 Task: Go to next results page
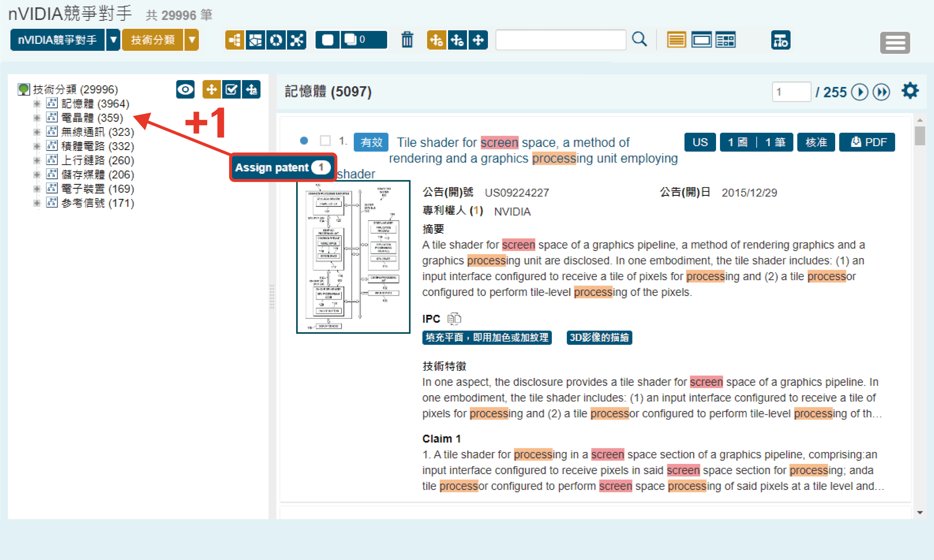[x=860, y=92]
